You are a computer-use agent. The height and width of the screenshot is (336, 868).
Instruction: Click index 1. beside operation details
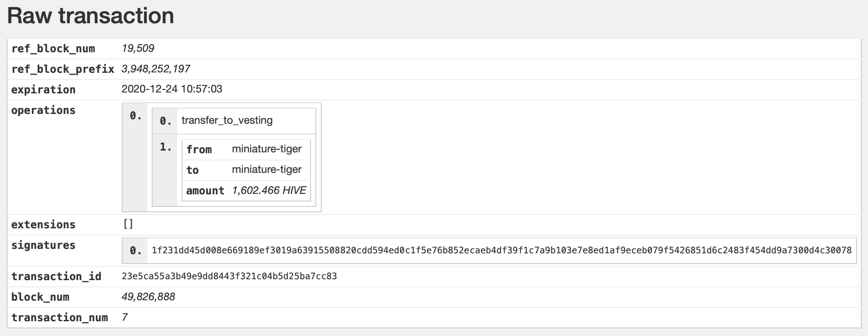(166, 147)
